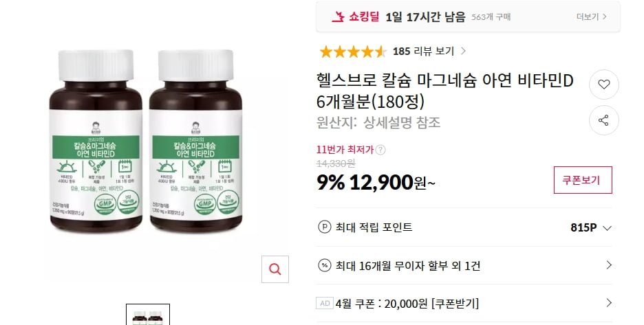Click the percent installment icon
644x325 pixels.
point(325,265)
